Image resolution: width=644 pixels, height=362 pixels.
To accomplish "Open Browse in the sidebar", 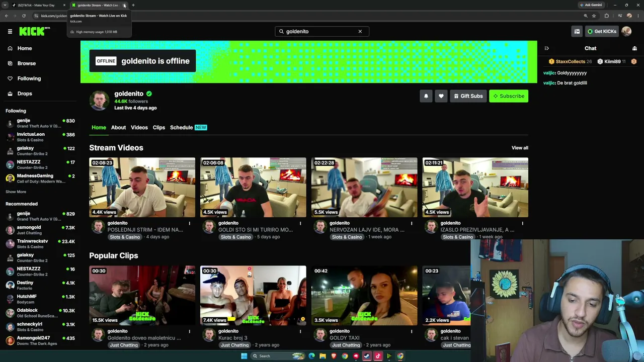I will (26, 63).
